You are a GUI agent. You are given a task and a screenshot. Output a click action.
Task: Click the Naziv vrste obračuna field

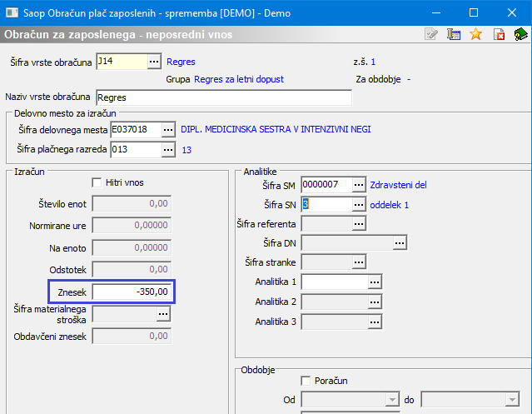224,97
